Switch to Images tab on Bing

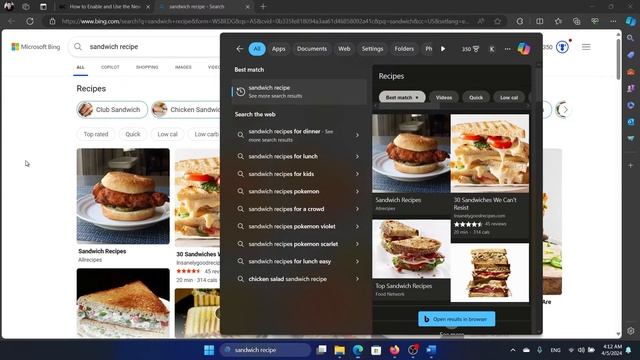[x=183, y=67]
